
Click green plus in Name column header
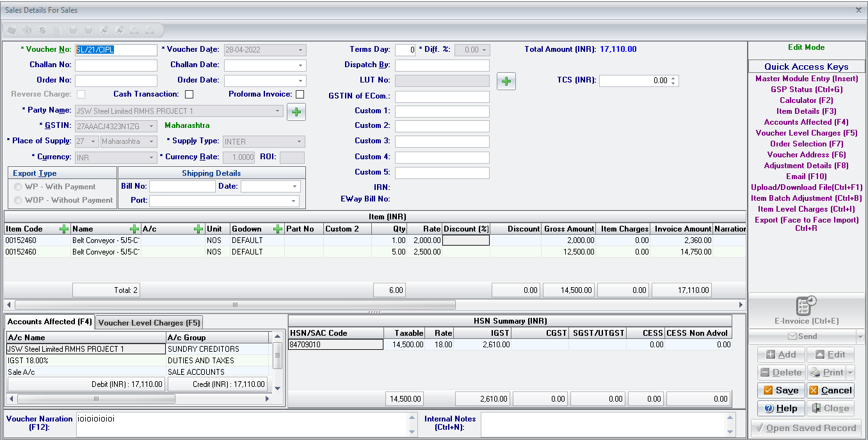click(134, 229)
